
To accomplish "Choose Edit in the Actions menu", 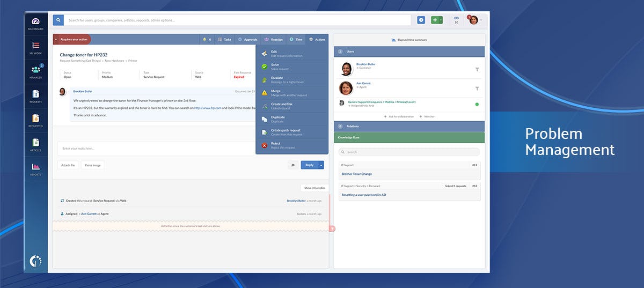I will click(292, 53).
